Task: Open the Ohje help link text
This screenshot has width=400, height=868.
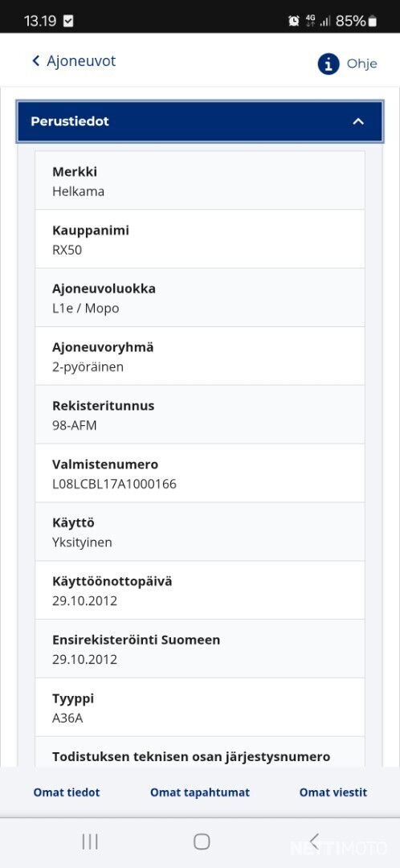Action: click(361, 63)
